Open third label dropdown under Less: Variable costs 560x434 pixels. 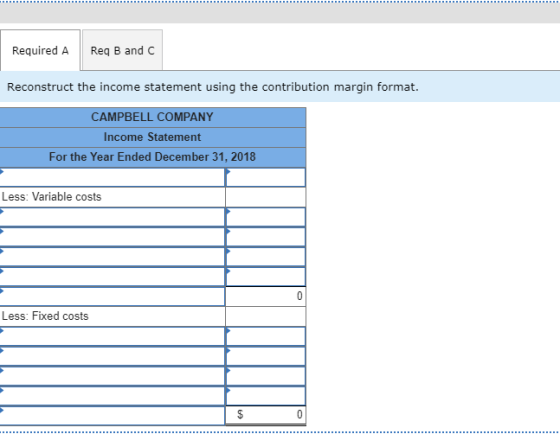pos(112,256)
